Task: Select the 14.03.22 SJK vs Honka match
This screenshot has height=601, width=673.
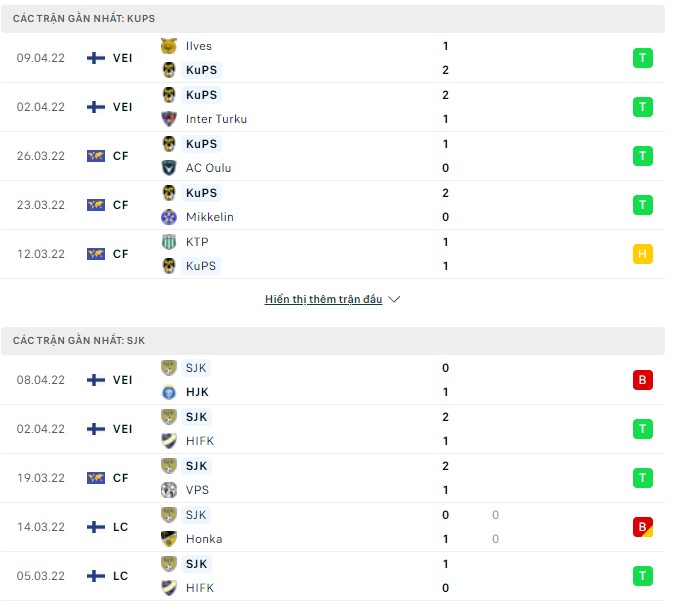Action: coord(300,527)
